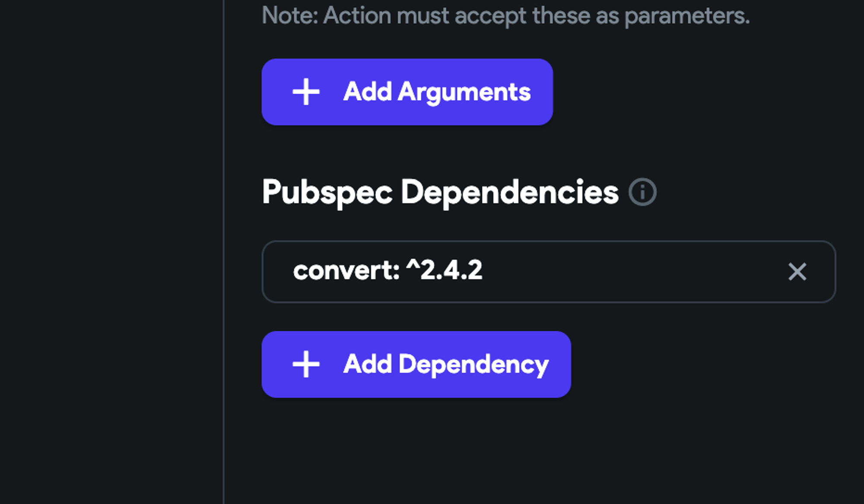The image size is (864, 504).
Task: Click the word Pubspec in section title
Action: click(327, 192)
